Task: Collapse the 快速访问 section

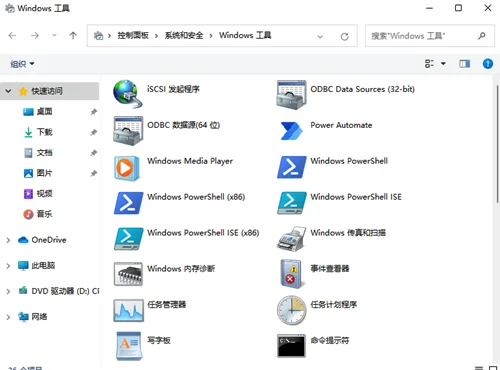Action: (8, 91)
